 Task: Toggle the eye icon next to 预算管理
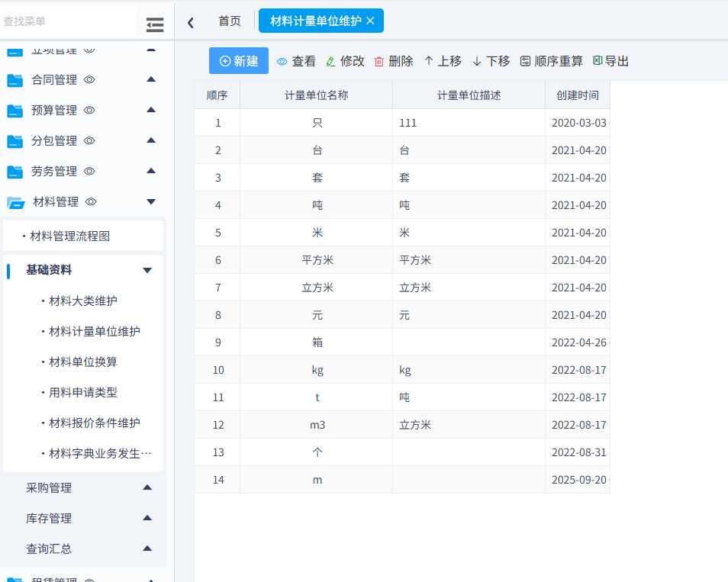pos(89,111)
